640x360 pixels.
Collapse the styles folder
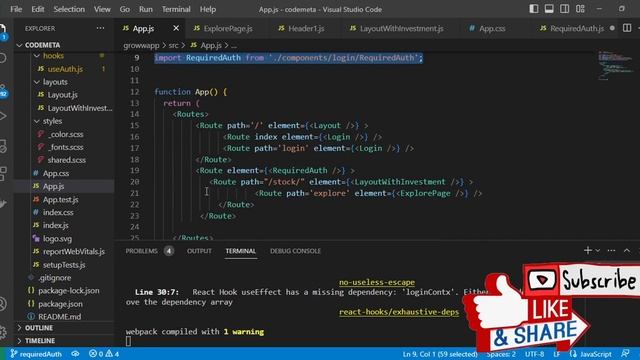coord(52,121)
